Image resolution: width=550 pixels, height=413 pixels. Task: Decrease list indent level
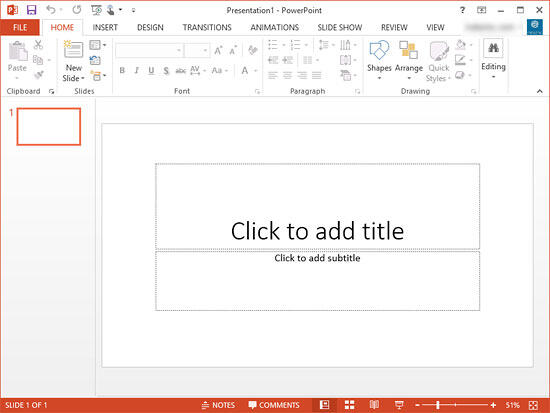(x=273, y=60)
